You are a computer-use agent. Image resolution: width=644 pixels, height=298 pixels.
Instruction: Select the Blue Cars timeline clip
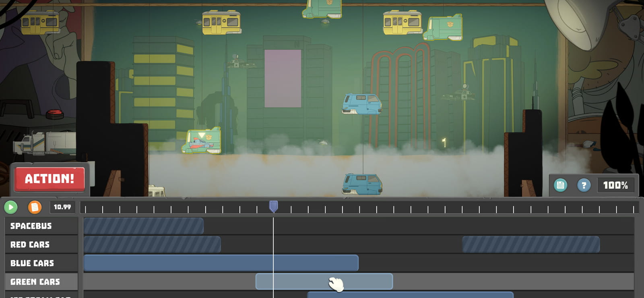(x=221, y=263)
